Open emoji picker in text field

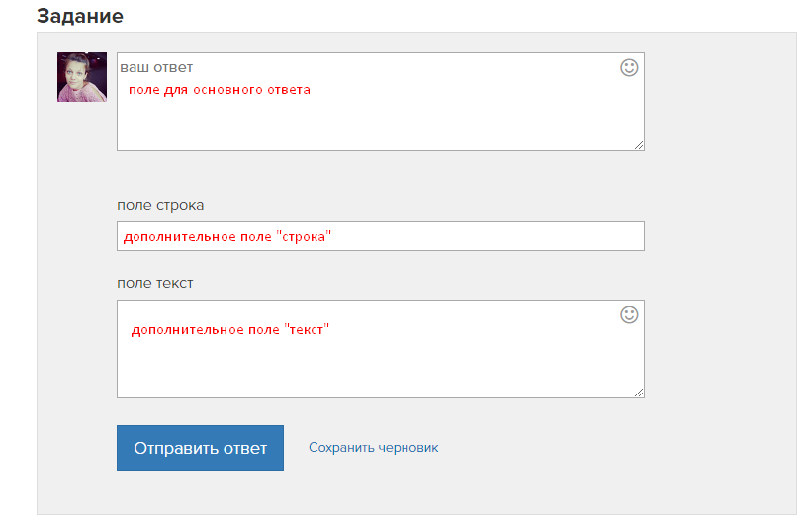click(x=629, y=314)
